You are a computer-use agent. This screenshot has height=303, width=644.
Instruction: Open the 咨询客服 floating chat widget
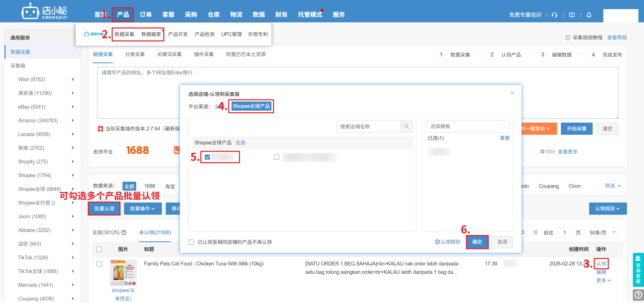point(638,270)
